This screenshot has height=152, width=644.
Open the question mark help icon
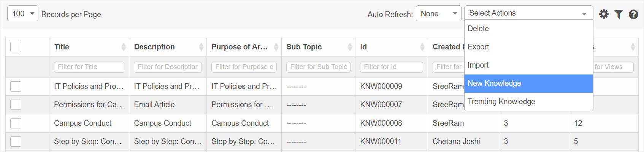(x=633, y=14)
